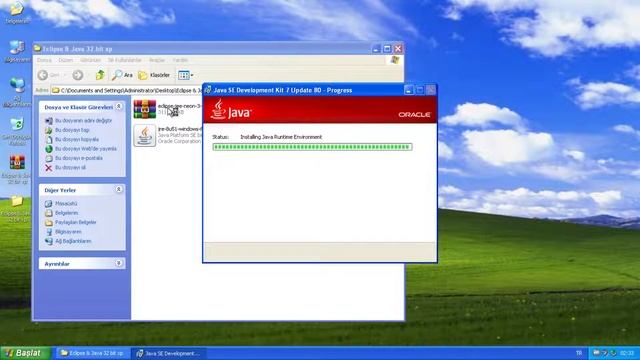Click the Java installer title bar icon
The image size is (640, 360).
coord(208,90)
